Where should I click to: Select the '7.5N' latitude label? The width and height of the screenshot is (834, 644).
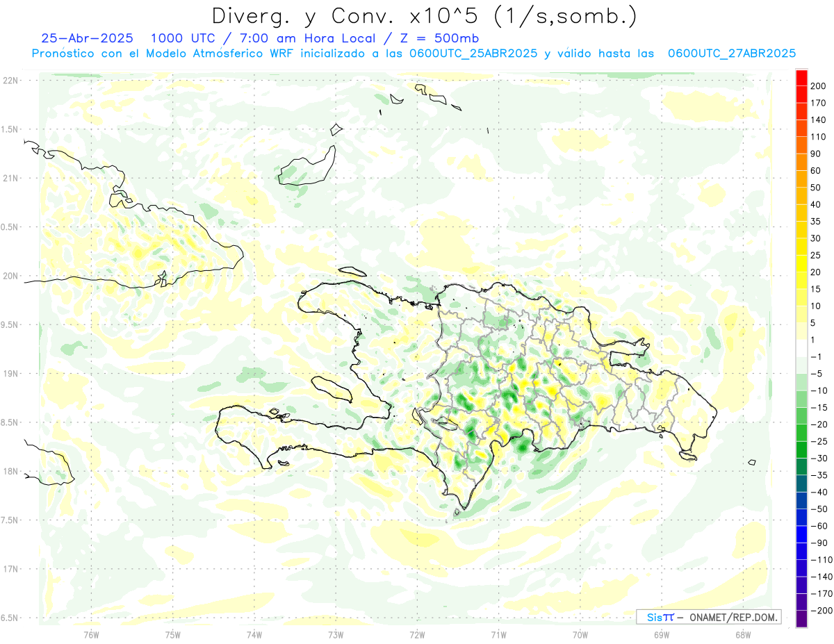[x=9, y=520]
